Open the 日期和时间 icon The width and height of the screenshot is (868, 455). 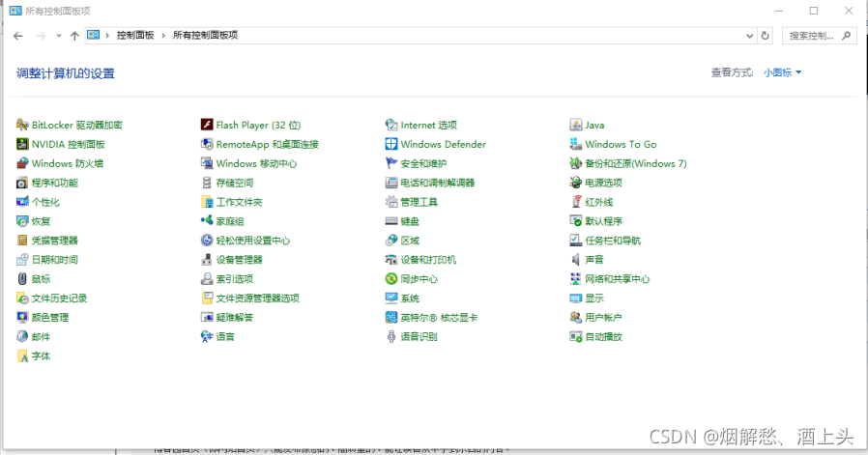point(22,260)
